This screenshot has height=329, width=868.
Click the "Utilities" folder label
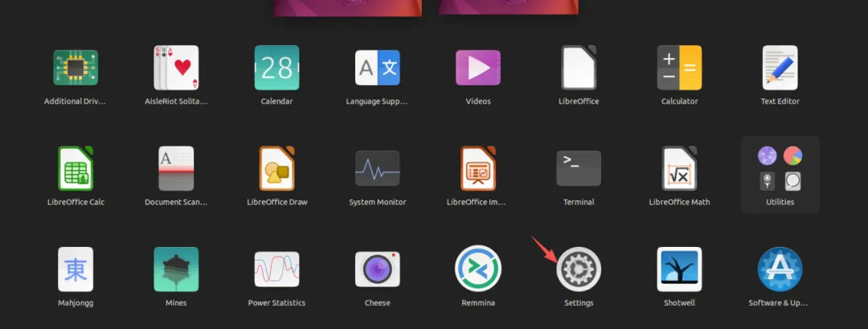point(780,202)
